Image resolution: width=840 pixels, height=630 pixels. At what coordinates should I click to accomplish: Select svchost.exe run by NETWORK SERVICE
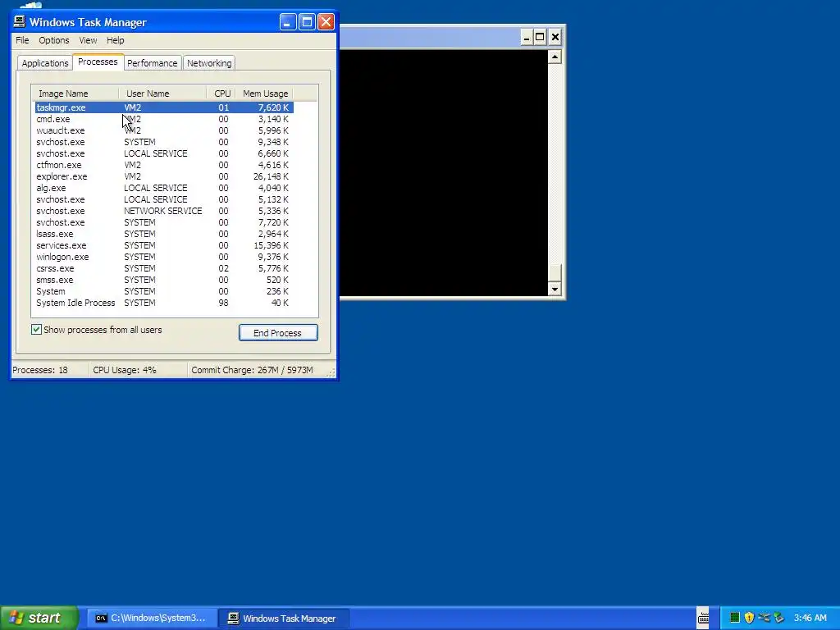coord(163,211)
